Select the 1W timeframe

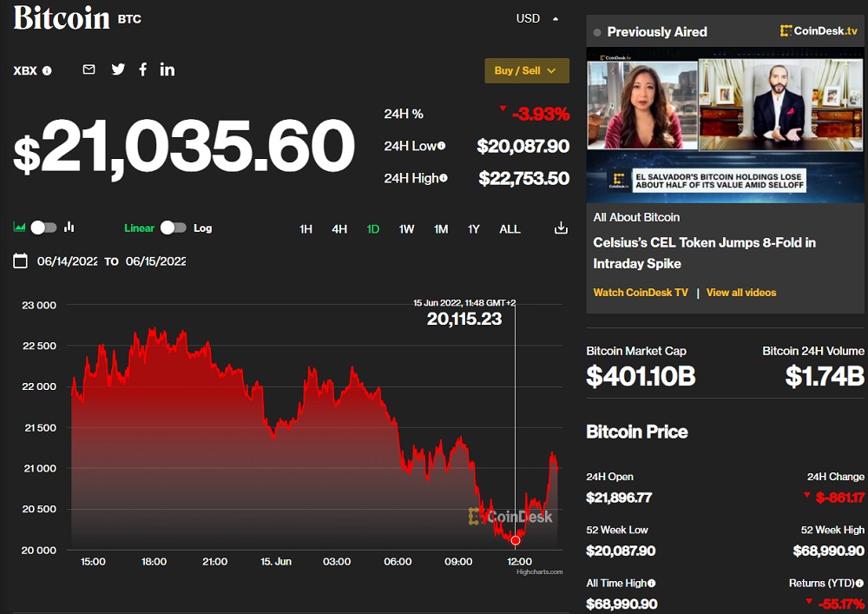(407, 229)
